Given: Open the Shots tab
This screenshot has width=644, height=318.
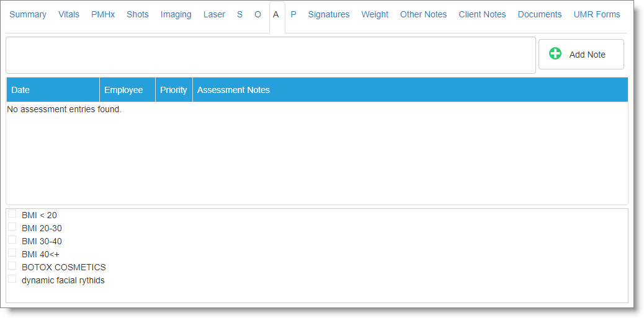Looking at the screenshot, I should point(138,14).
